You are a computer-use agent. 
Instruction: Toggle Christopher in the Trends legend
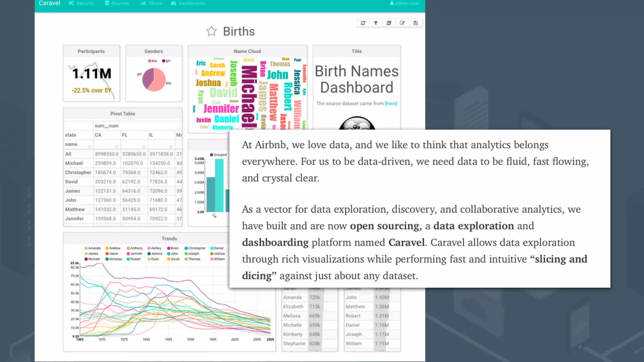(x=195, y=248)
